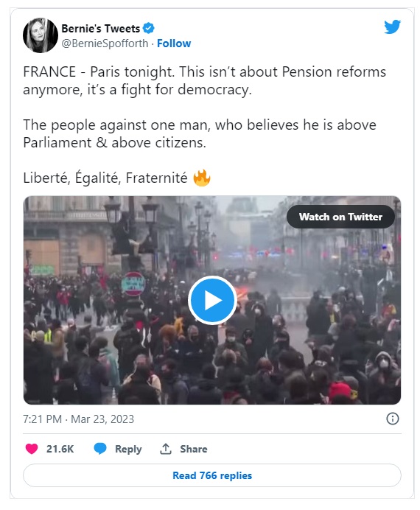Click the blue reply bubble icon
Image resolution: width=420 pixels, height=510 pixels.
pos(100,449)
